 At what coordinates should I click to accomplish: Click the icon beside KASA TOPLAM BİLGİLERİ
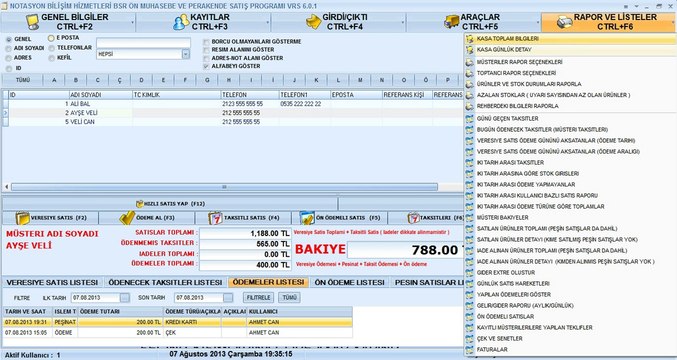(470, 39)
